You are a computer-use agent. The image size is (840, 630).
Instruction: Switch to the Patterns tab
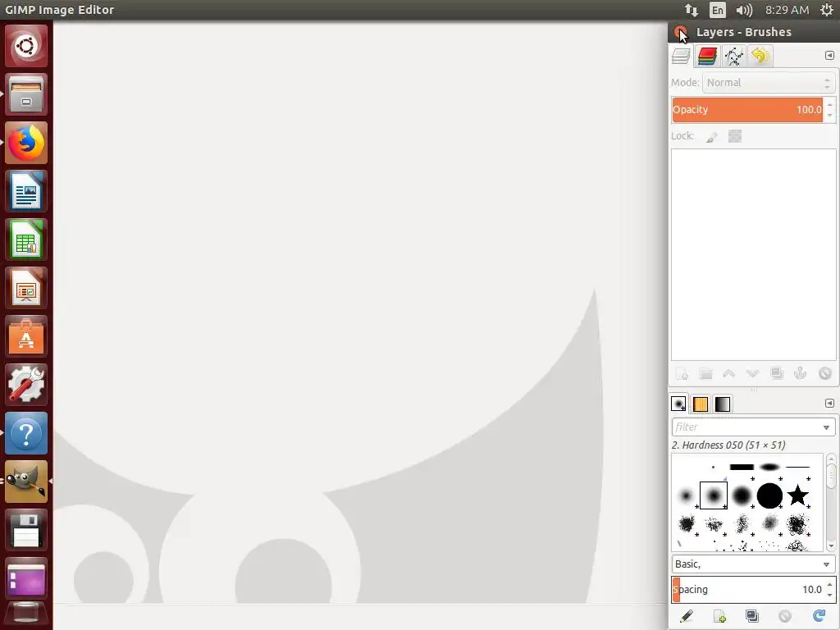[701, 404]
